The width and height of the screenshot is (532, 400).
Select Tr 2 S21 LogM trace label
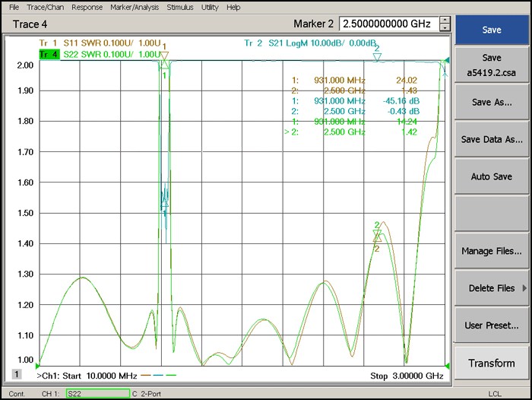(x=310, y=43)
